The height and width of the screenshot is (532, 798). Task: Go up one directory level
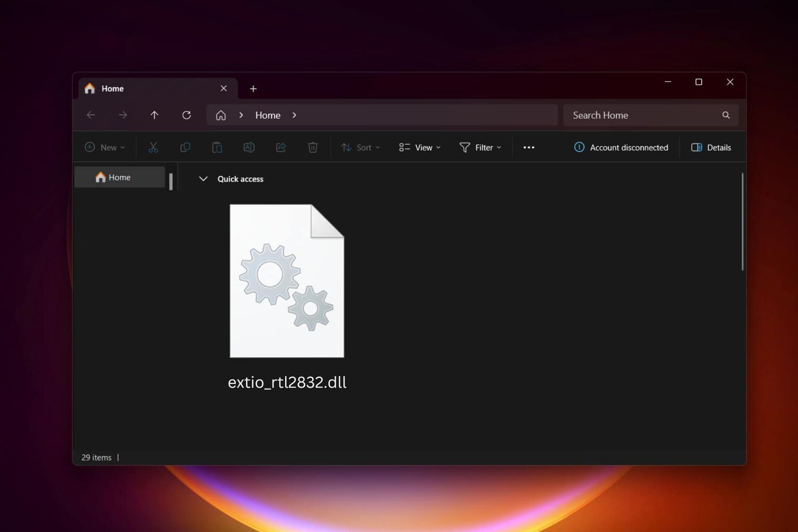coord(154,115)
